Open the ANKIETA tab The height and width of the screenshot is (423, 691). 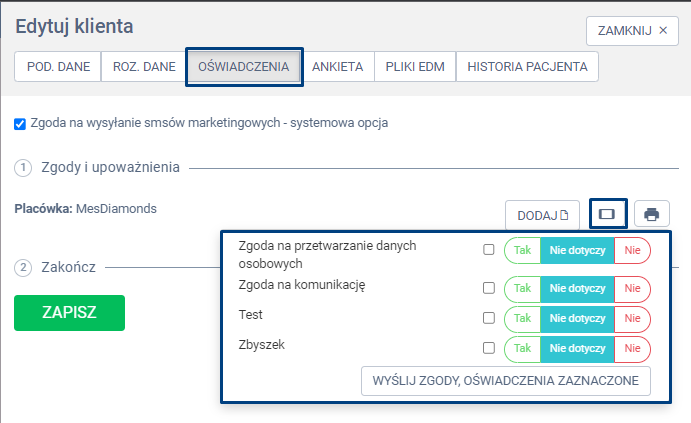338,67
